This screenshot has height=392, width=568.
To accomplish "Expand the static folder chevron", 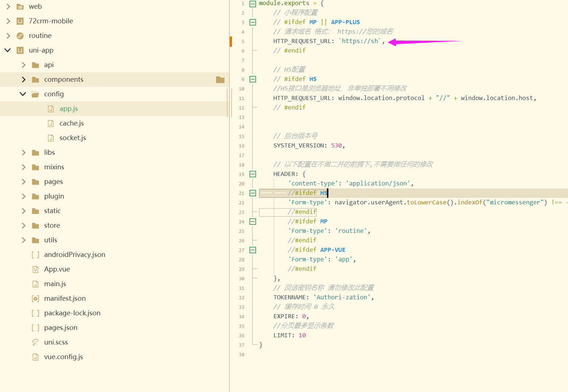I will click(23, 211).
